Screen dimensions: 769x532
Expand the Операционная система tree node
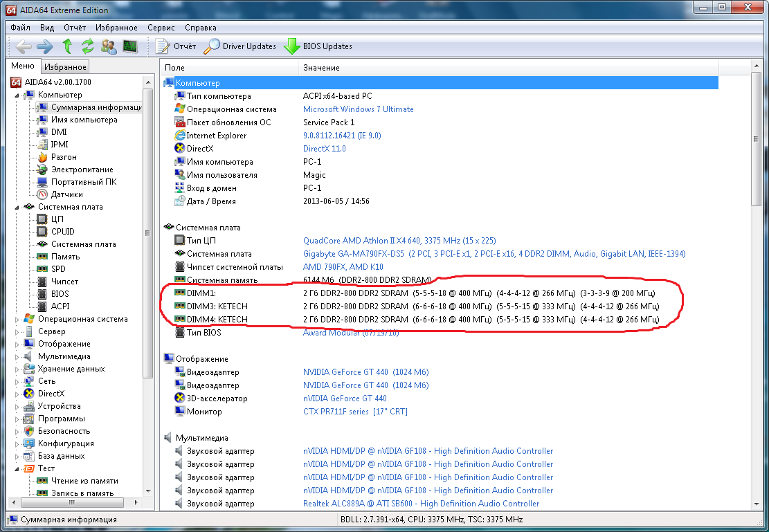(17, 319)
